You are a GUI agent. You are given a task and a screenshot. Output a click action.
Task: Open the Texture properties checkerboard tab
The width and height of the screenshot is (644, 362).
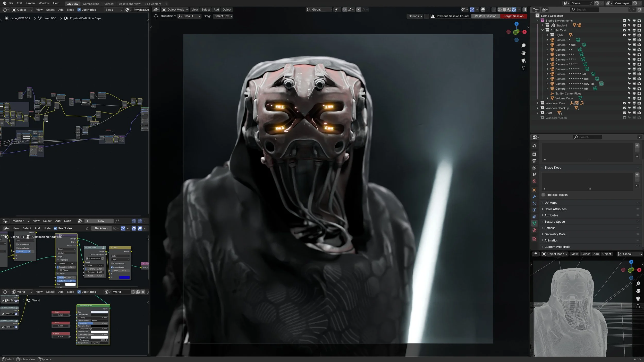pos(534,239)
